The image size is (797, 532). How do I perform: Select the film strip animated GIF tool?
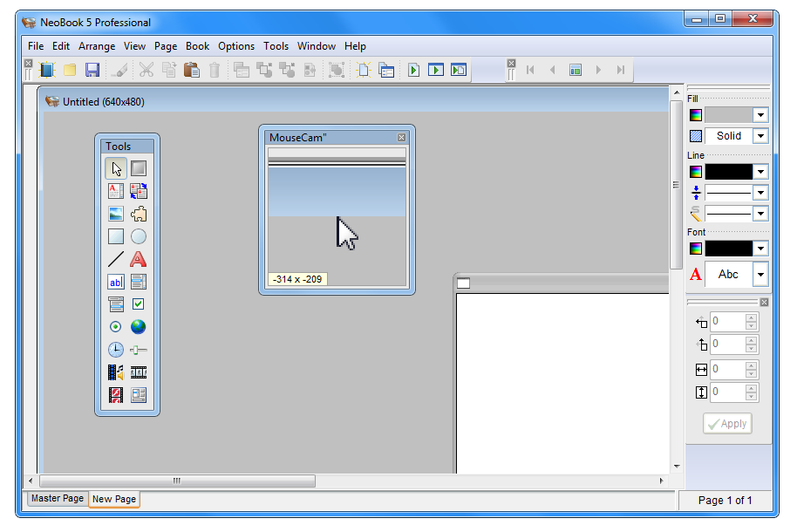[x=139, y=372]
